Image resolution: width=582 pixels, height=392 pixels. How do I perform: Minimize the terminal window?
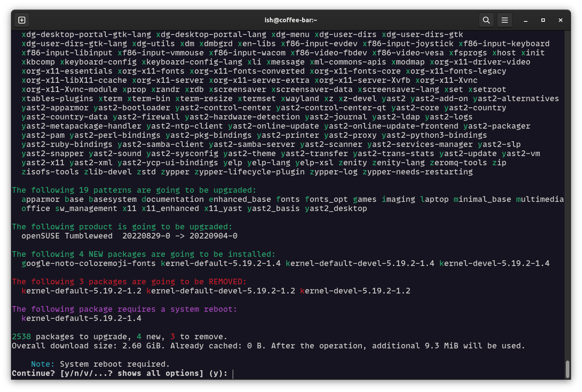pos(526,20)
